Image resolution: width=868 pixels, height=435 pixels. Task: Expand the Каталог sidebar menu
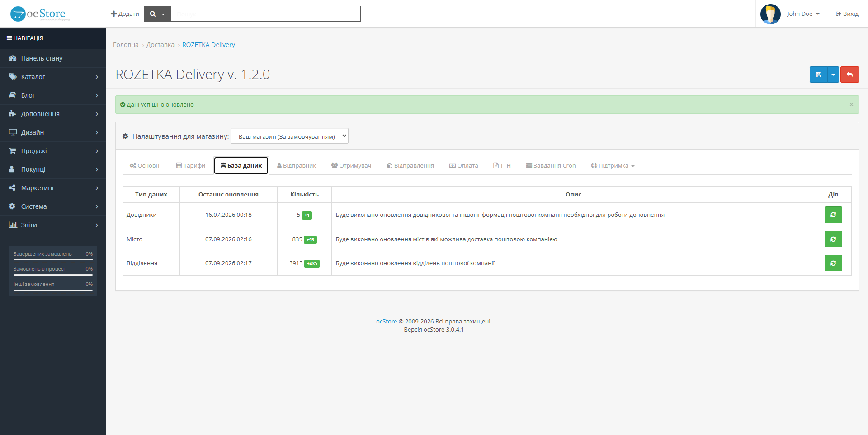(x=53, y=77)
